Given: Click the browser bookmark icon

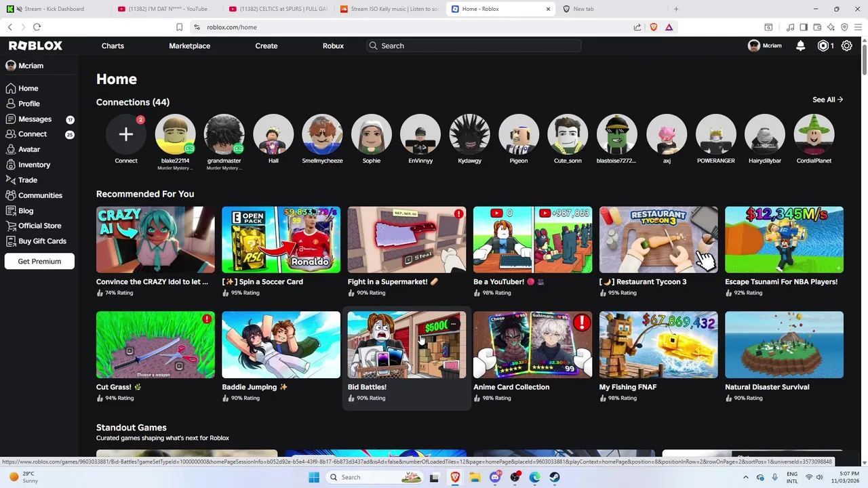Looking at the screenshot, I should [x=179, y=27].
